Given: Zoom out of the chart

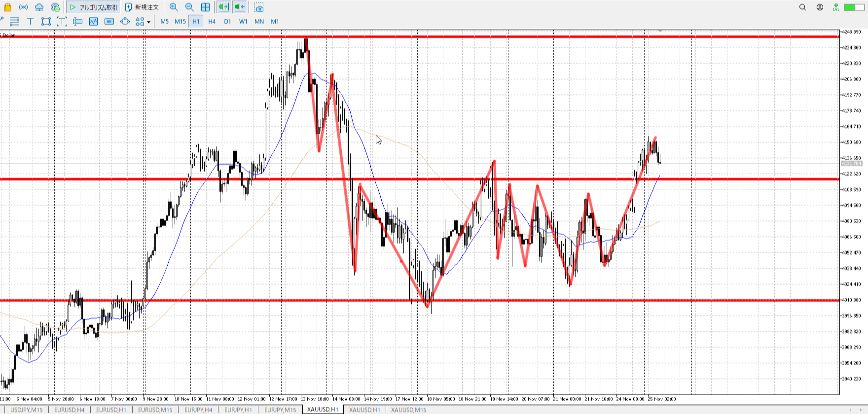Looking at the screenshot, I should tap(189, 7).
